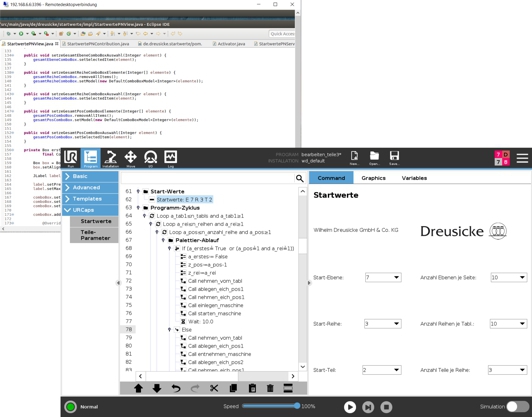Open the Start-Ebene dropdown

pyautogui.click(x=383, y=278)
